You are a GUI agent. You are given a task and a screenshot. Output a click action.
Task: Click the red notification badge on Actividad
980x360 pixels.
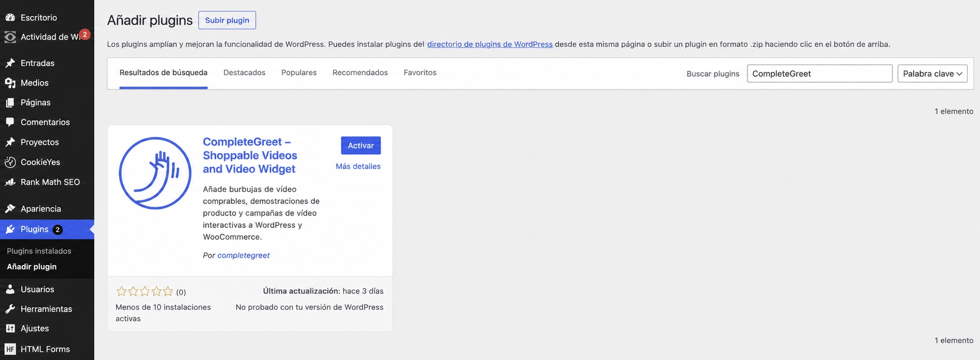point(85,34)
